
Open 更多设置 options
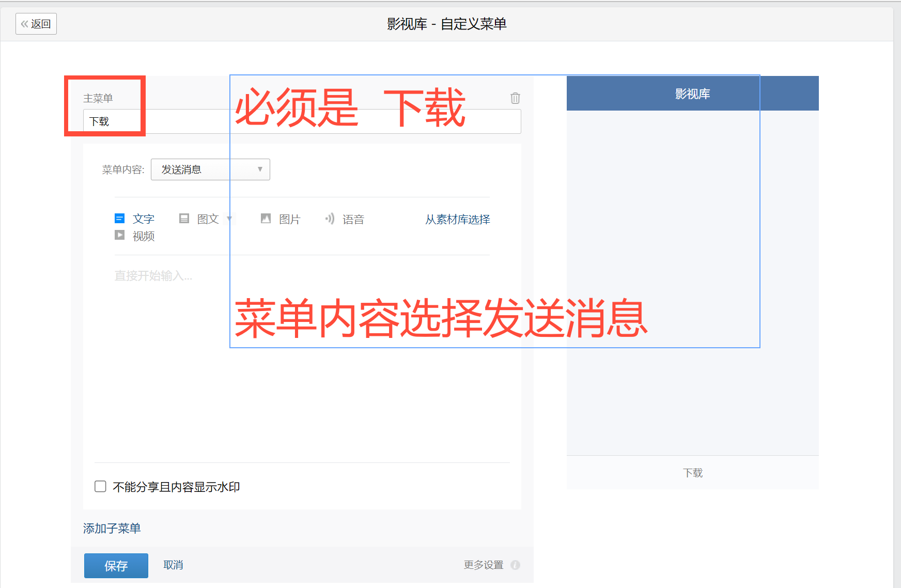484,565
